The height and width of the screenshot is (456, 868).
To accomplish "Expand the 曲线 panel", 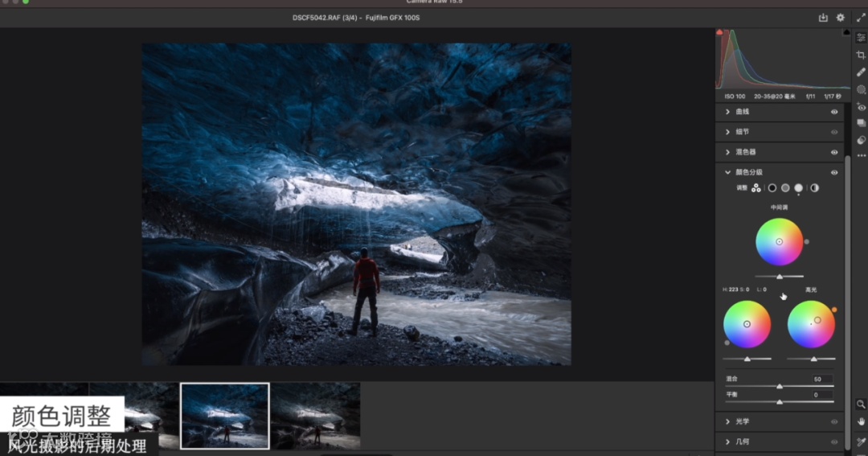I will 728,112.
